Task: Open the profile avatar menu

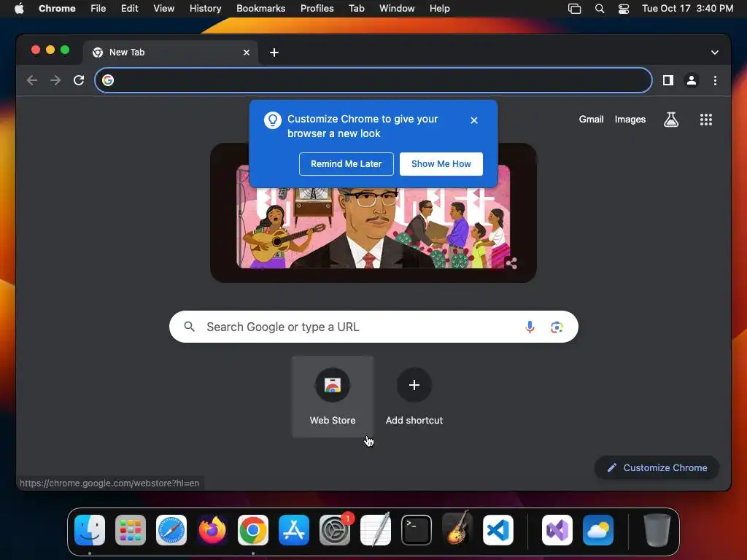Action: tap(692, 80)
